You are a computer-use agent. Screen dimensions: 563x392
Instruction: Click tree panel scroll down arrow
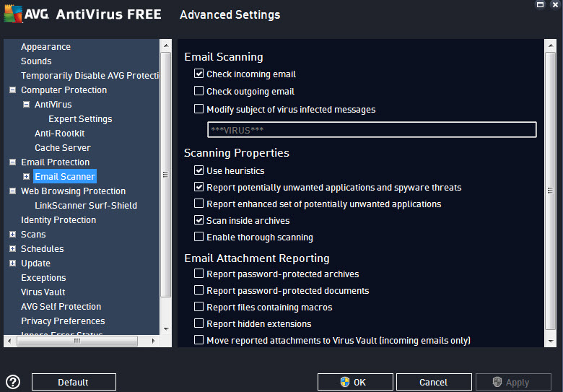coord(165,328)
